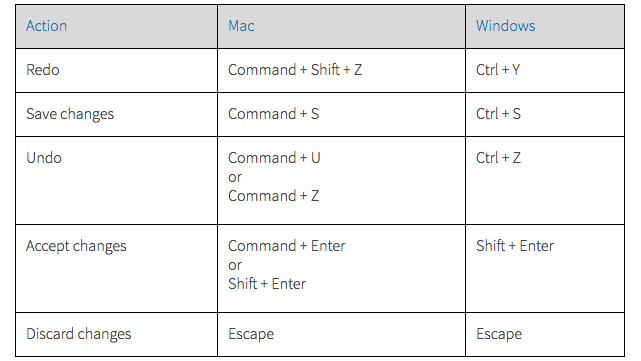Click the Windows column header

coord(505,26)
